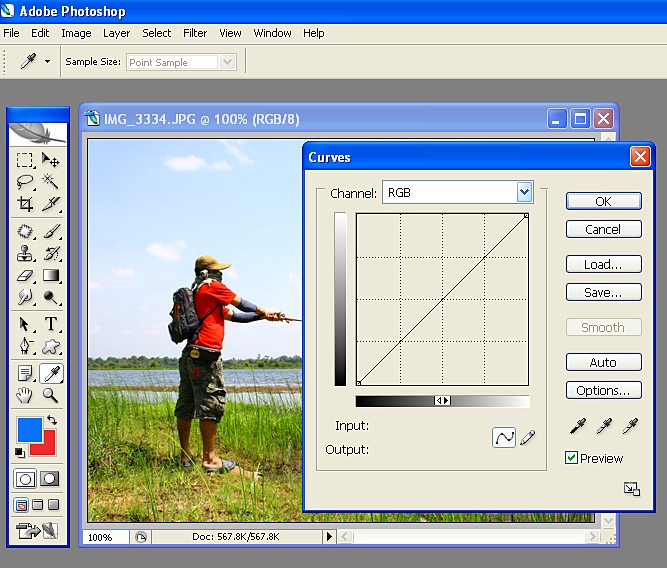Click the red background color swatch
Viewport: 667px width, 568px height.
click(x=48, y=447)
